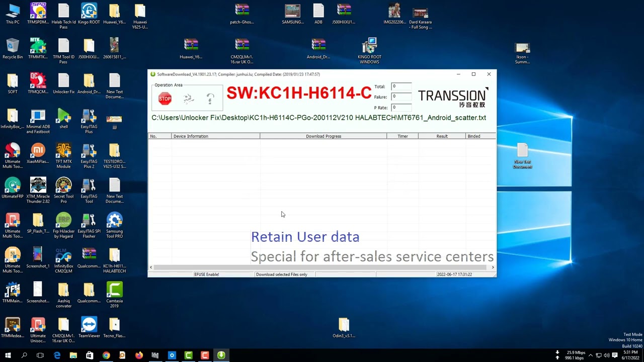Select the Secret Tool Pro icon
The height and width of the screenshot is (362, 644).
63,191
